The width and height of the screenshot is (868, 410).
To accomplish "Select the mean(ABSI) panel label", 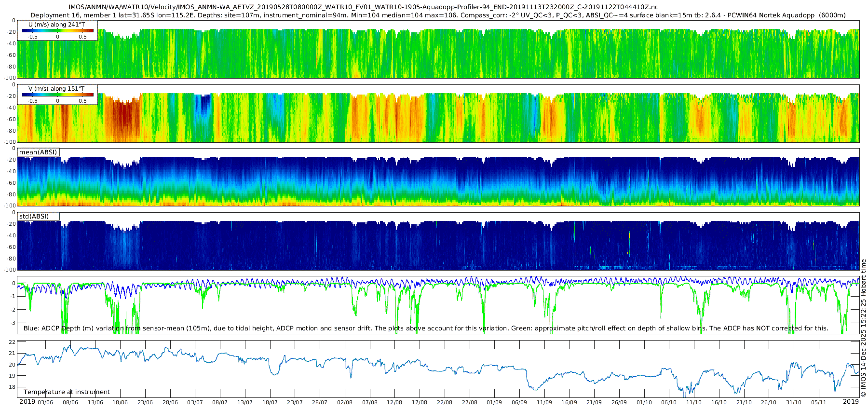I will (x=38, y=152).
